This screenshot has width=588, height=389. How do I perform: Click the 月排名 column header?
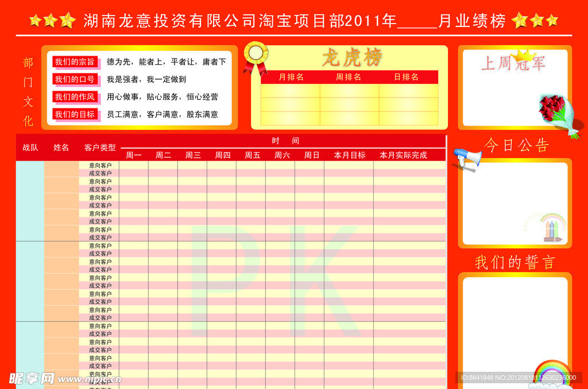291,77
